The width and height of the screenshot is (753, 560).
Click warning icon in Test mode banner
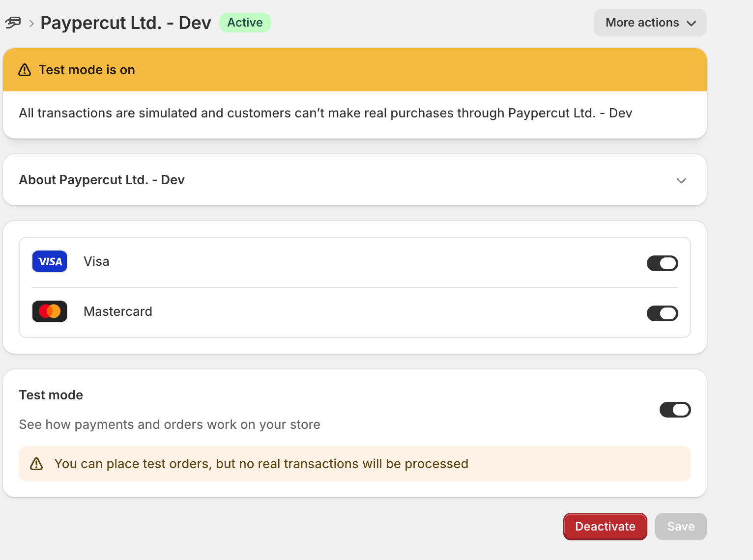coord(25,70)
